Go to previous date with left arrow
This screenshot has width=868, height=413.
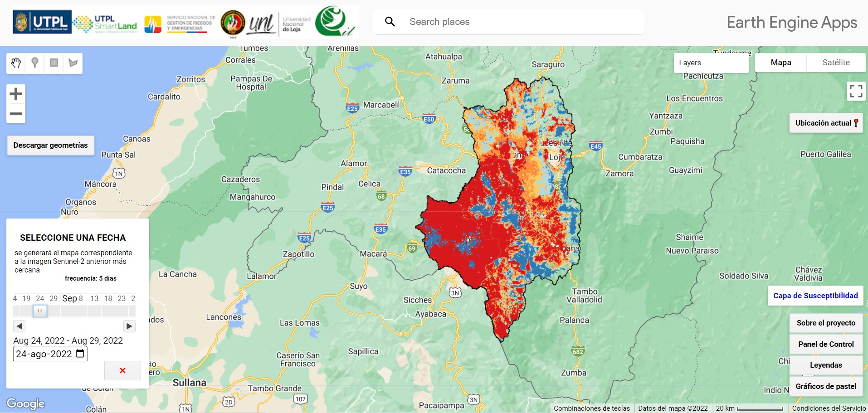pyautogui.click(x=19, y=326)
